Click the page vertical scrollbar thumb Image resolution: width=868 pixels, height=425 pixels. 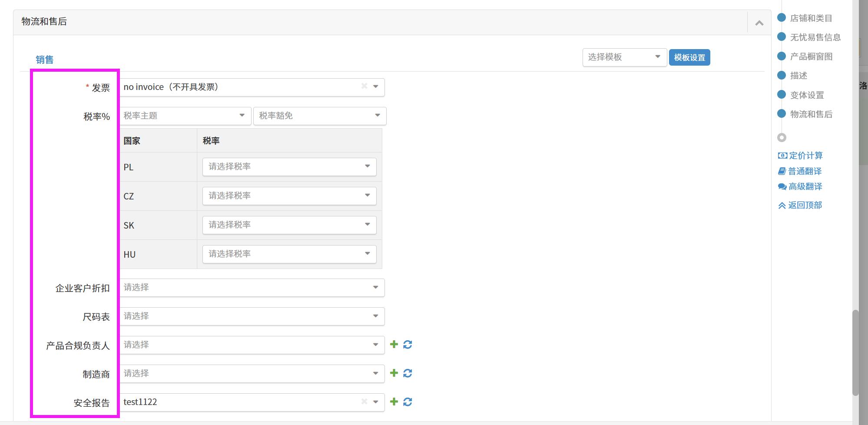pyautogui.click(x=855, y=352)
